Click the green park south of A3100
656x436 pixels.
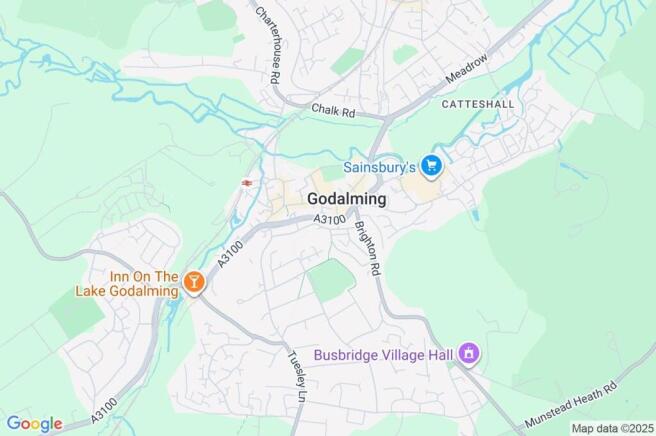pos(331,280)
